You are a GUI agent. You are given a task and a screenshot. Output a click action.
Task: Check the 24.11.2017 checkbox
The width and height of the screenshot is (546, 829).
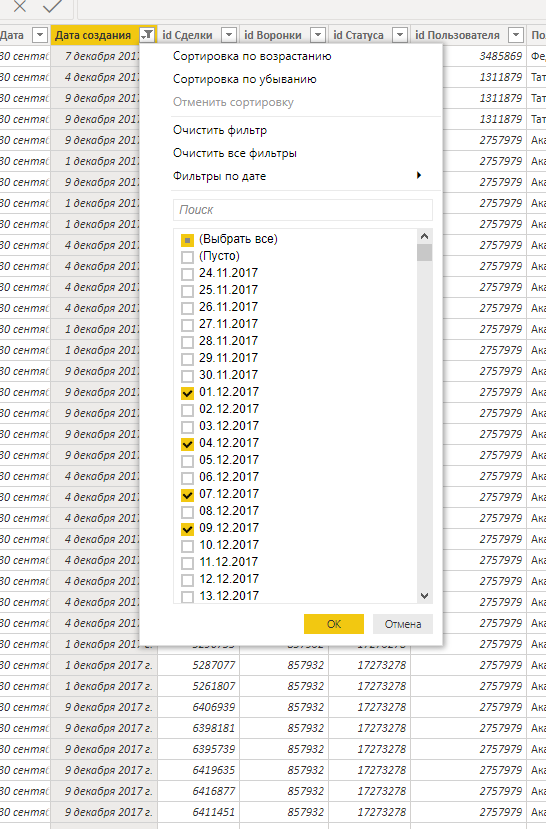tap(187, 274)
